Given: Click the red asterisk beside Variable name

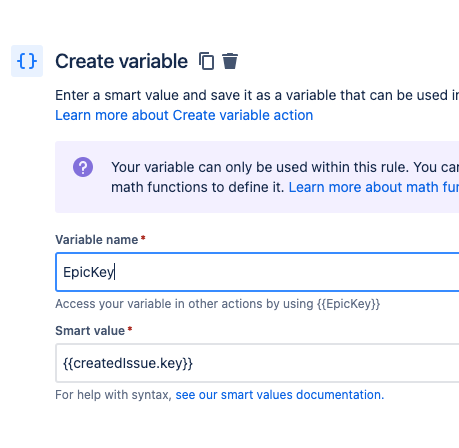Looking at the screenshot, I should click(143, 238).
